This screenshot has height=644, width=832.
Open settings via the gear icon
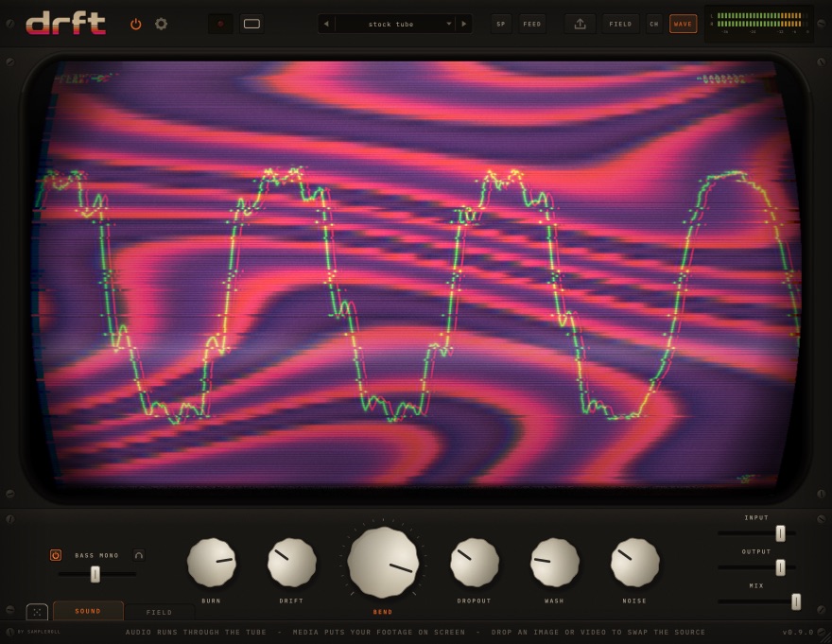[x=162, y=24]
